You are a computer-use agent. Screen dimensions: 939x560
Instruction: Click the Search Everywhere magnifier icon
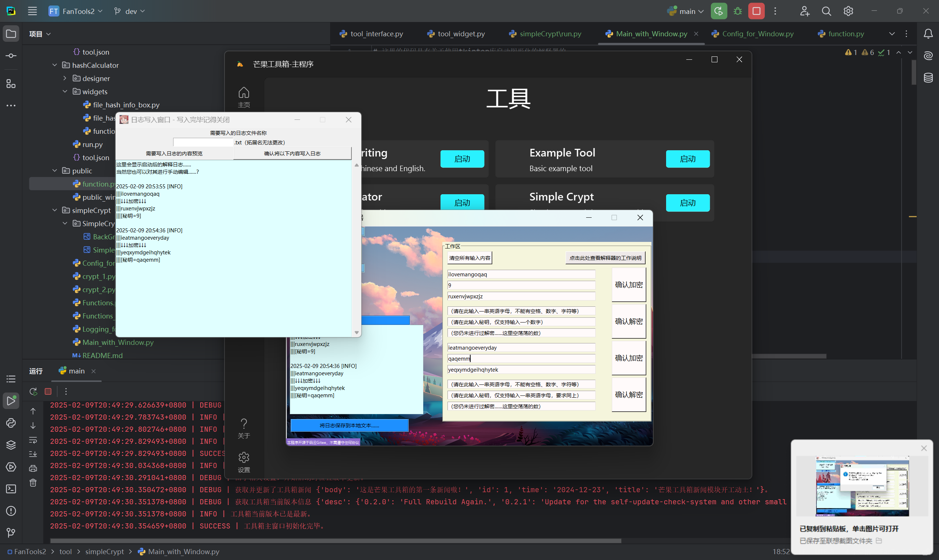click(826, 11)
